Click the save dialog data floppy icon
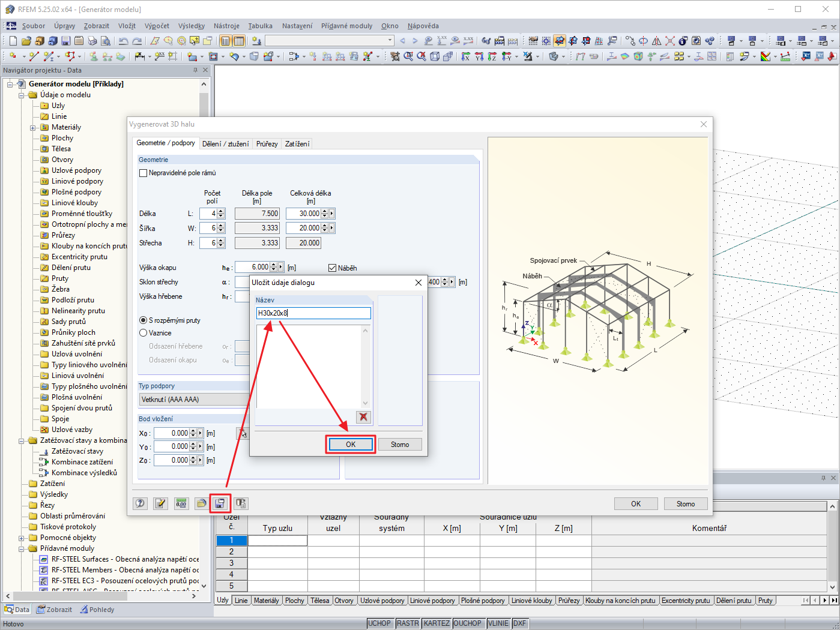The image size is (840, 630). 220,503
